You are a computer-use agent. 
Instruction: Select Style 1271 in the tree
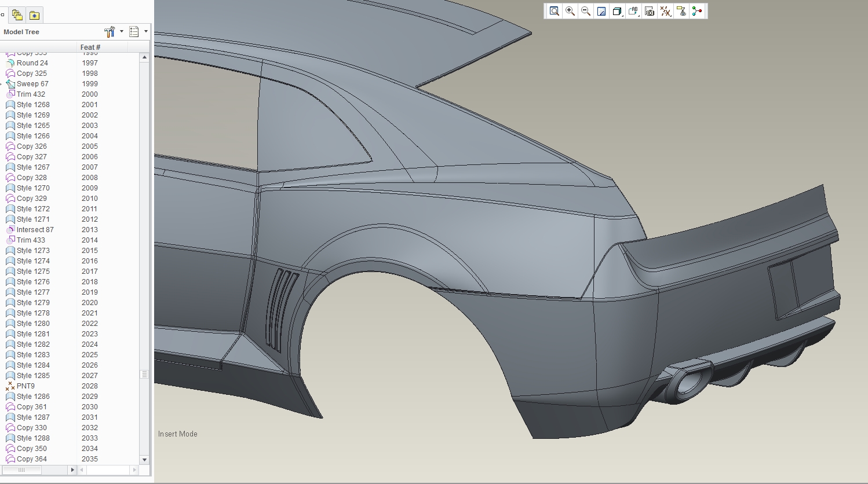click(33, 219)
